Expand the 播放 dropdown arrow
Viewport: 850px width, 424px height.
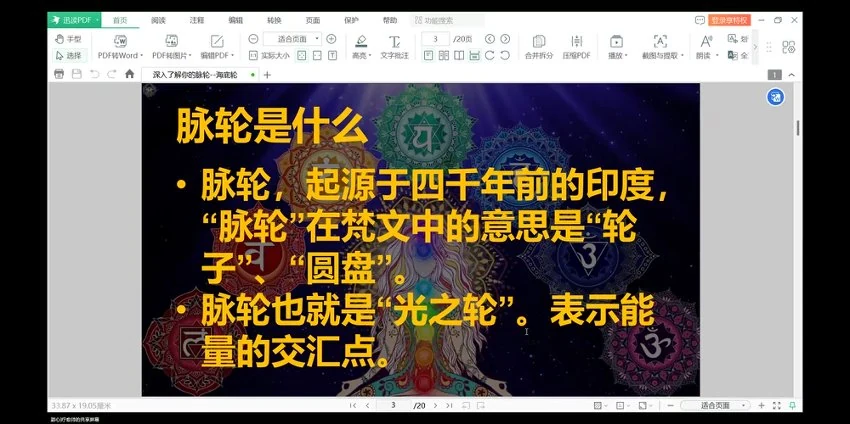[626, 56]
